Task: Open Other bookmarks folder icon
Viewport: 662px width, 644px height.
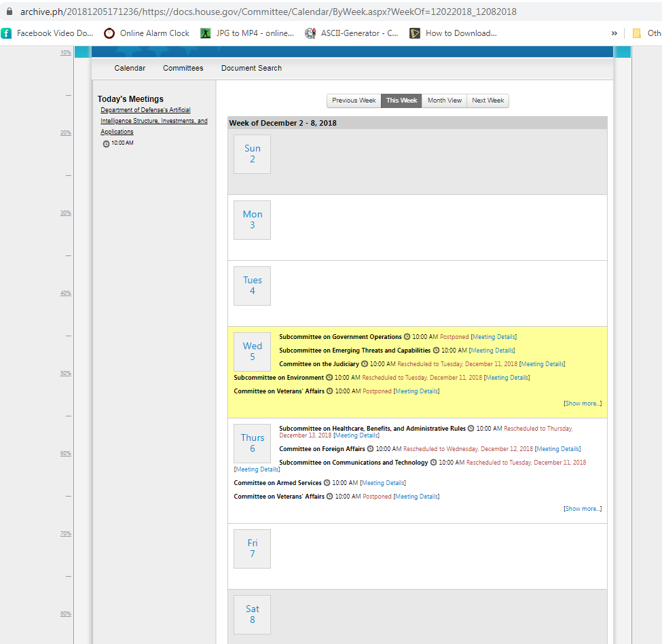Action: click(x=637, y=33)
